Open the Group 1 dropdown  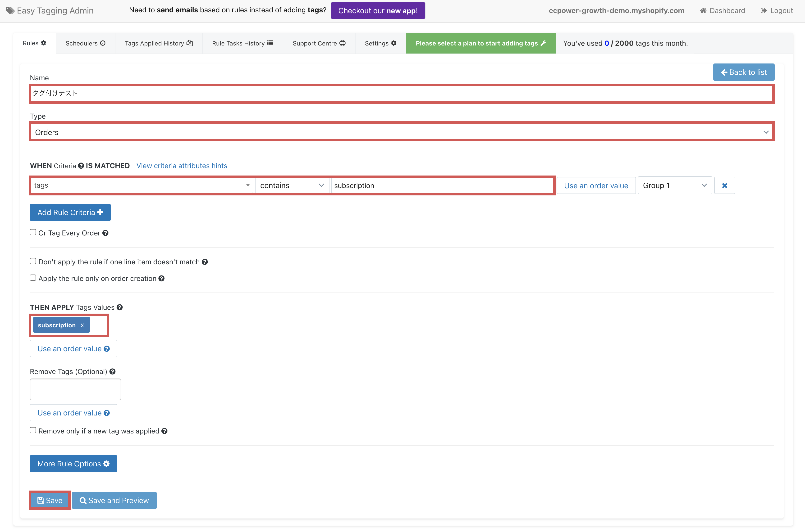675,185
